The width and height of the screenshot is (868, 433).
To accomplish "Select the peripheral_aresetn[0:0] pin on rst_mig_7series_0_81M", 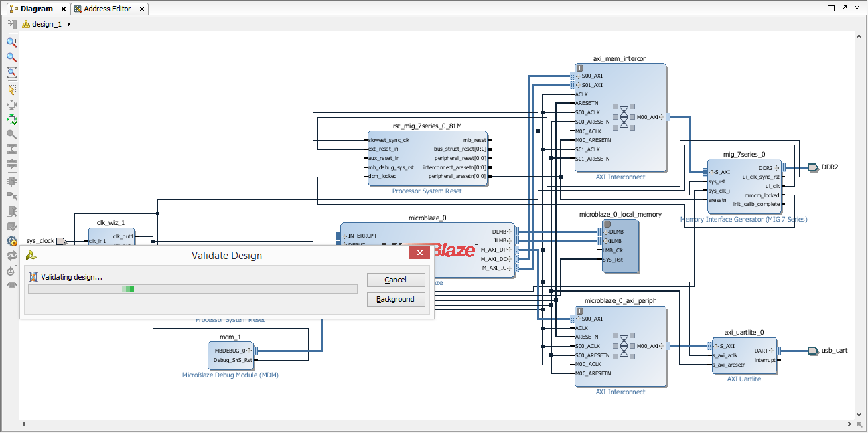I will tap(457, 177).
